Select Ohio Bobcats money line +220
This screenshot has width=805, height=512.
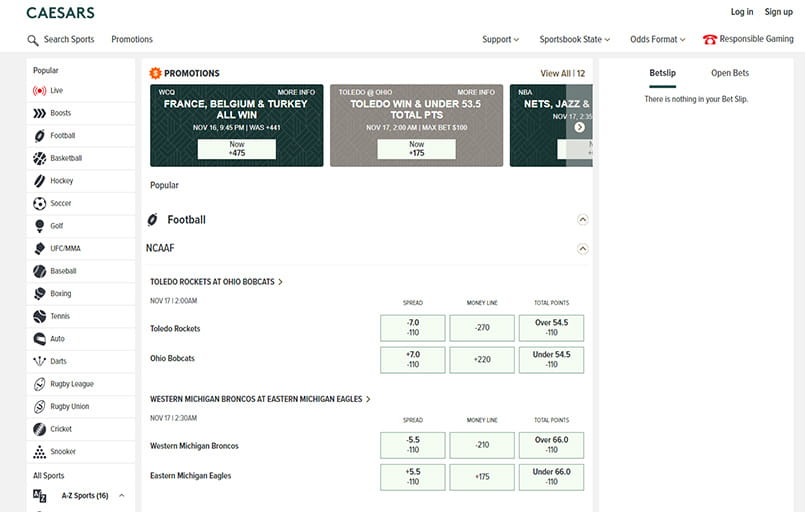pyautogui.click(x=482, y=359)
